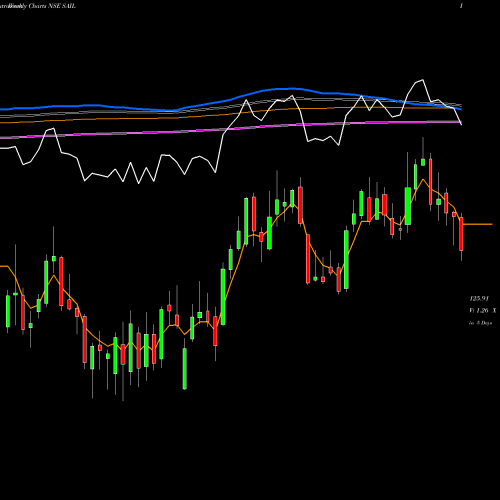The width and height of the screenshot is (500, 500).
Task: Click the "V: 1.26 X" volume text
Action: (x=483, y=311)
